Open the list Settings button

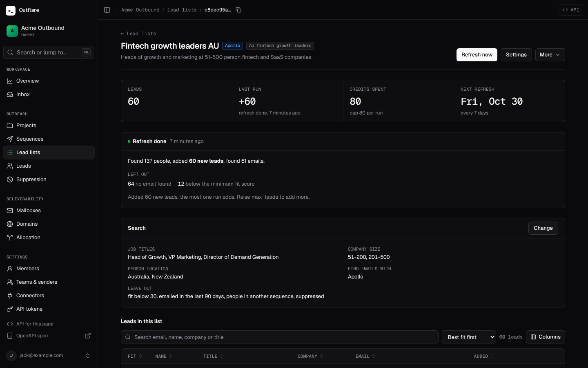tap(516, 55)
